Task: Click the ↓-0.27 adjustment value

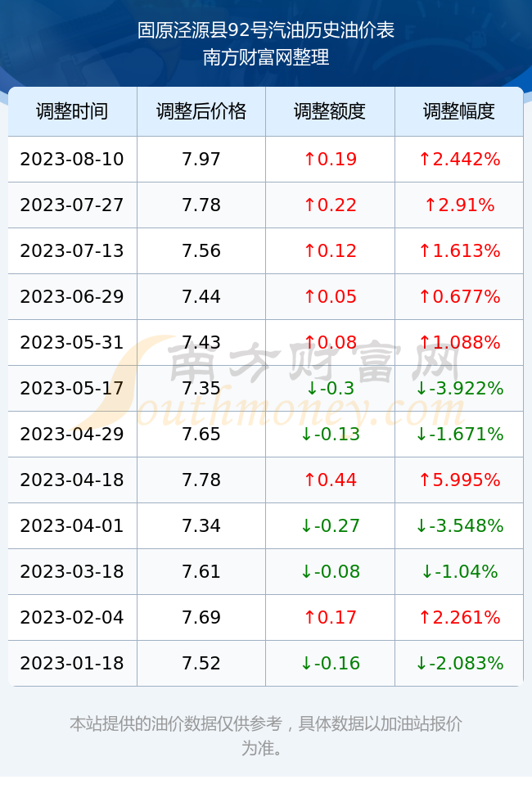Action: (x=330, y=525)
